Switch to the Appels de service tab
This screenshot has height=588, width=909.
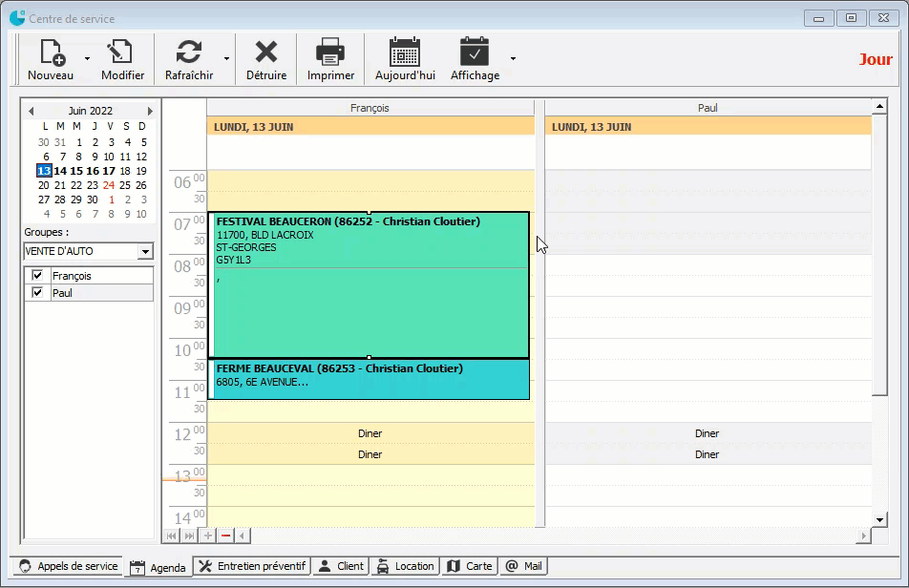[69, 566]
